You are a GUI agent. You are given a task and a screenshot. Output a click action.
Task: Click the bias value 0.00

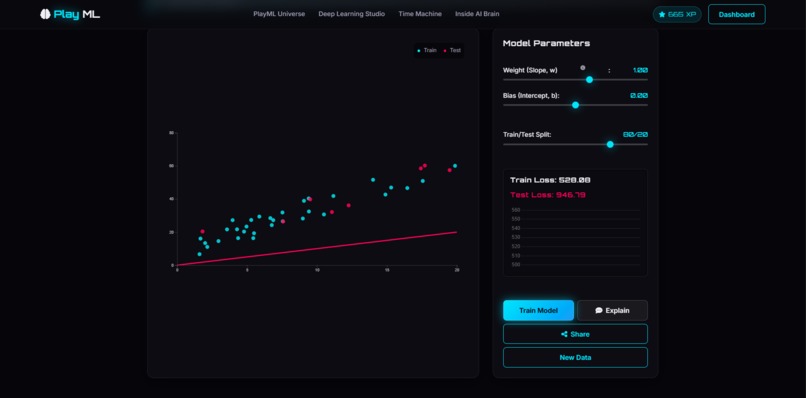coord(639,96)
